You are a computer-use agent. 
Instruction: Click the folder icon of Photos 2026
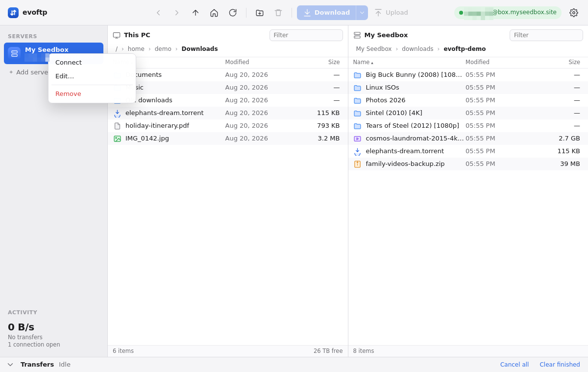[357, 100]
